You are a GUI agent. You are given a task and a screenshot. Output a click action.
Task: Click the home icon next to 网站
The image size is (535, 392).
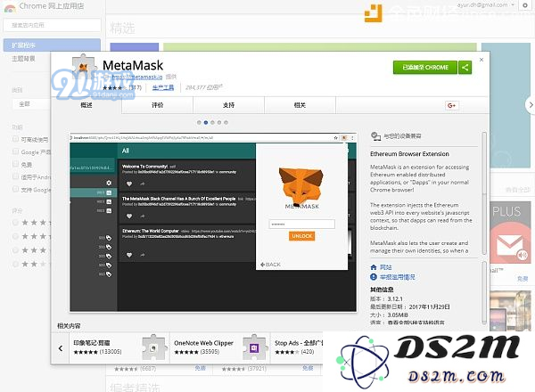pyautogui.click(x=374, y=267)
